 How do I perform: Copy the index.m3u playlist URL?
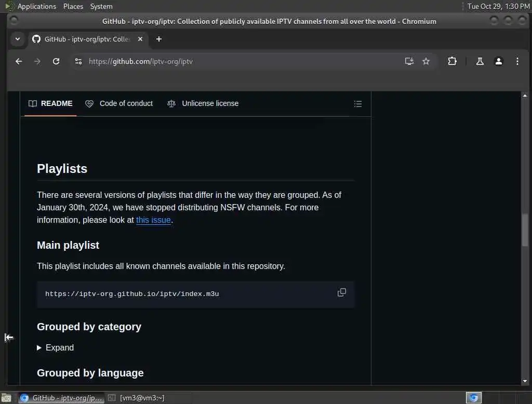342,292
